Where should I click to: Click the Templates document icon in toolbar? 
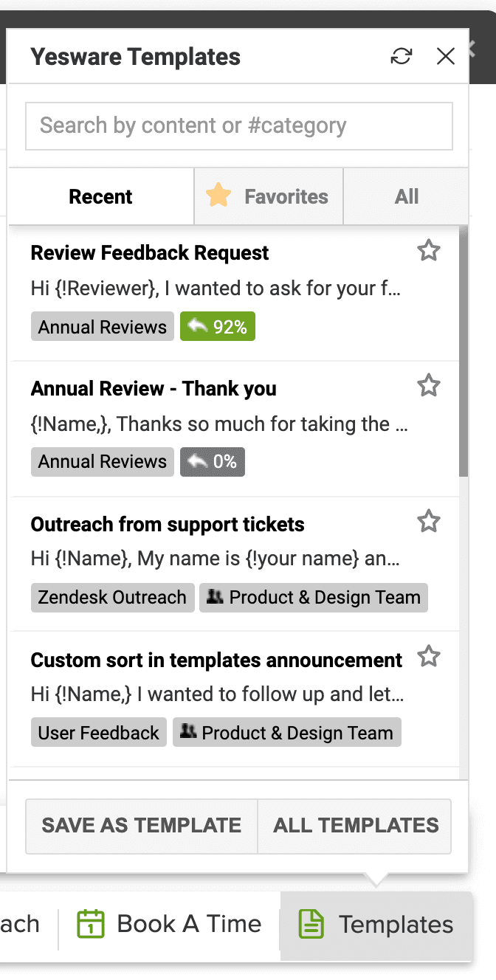[x=311, y=924]
